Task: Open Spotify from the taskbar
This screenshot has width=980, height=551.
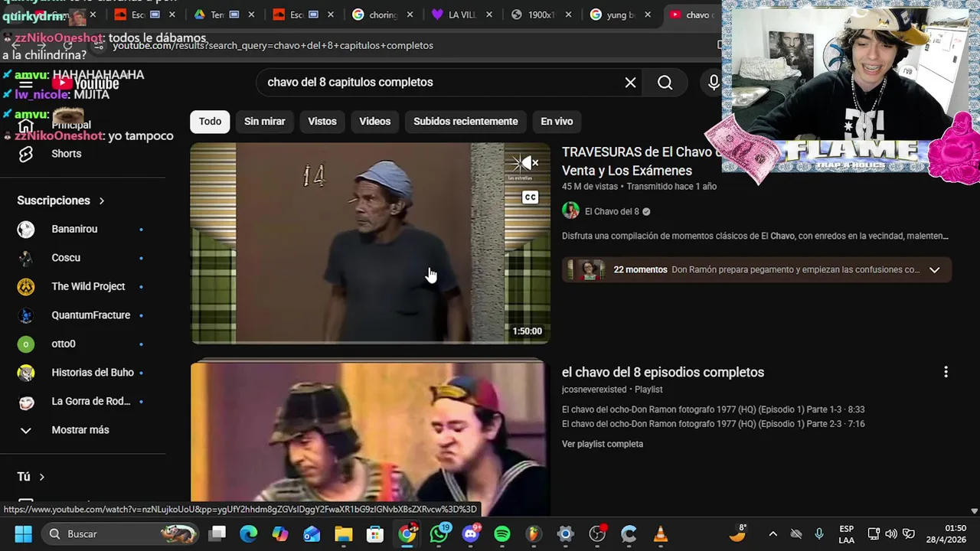Action: [x=502, y=534]
